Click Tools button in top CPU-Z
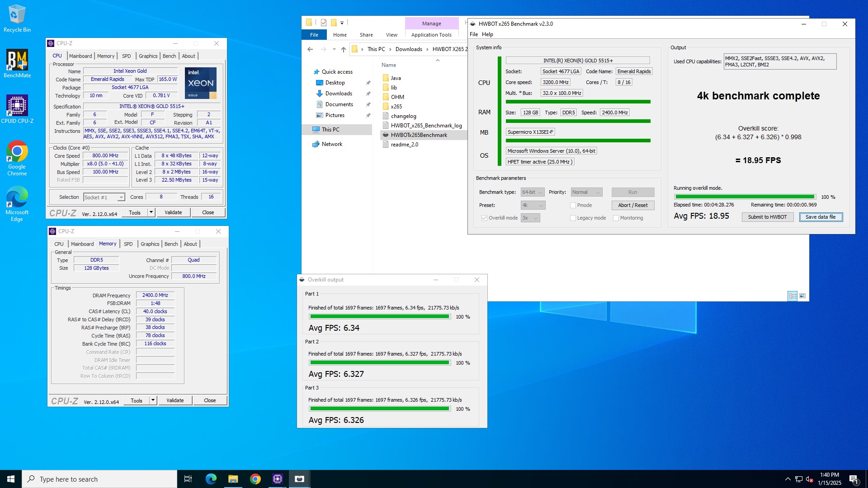The height and width of the screenshot is (488, 868). coord(135,212)
